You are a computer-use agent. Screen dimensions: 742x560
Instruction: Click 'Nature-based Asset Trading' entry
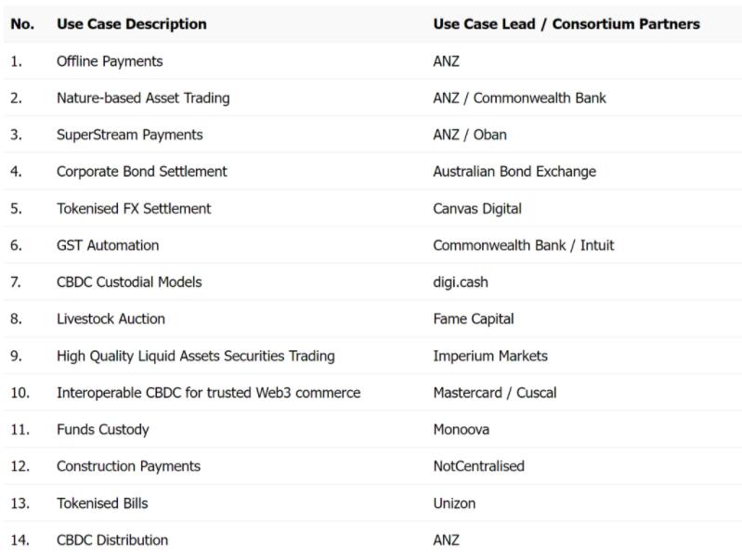pos(143,98)
